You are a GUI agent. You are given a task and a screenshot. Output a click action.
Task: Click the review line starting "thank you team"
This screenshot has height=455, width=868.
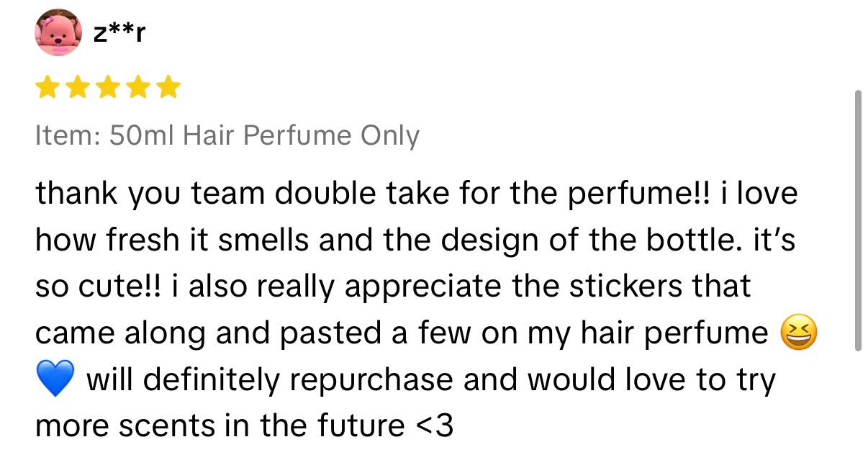point(416,194)
